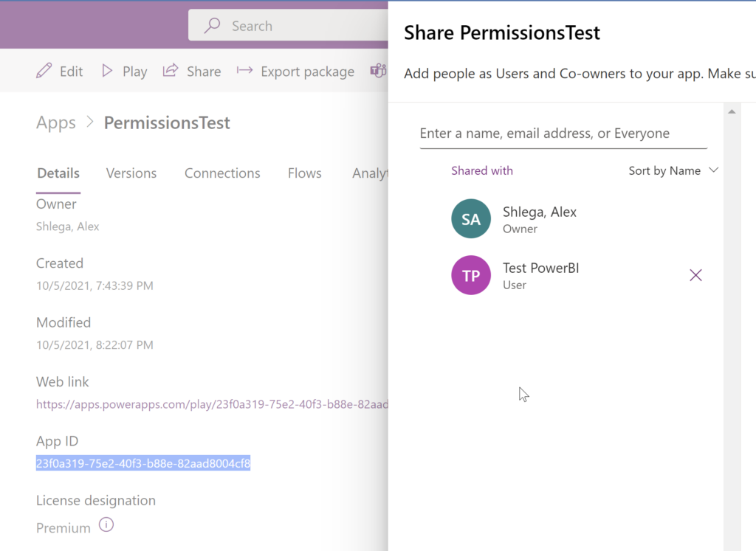The image size is (756, 551).
Task: Click the chevron next to Sort by Name
Action: 714,170
